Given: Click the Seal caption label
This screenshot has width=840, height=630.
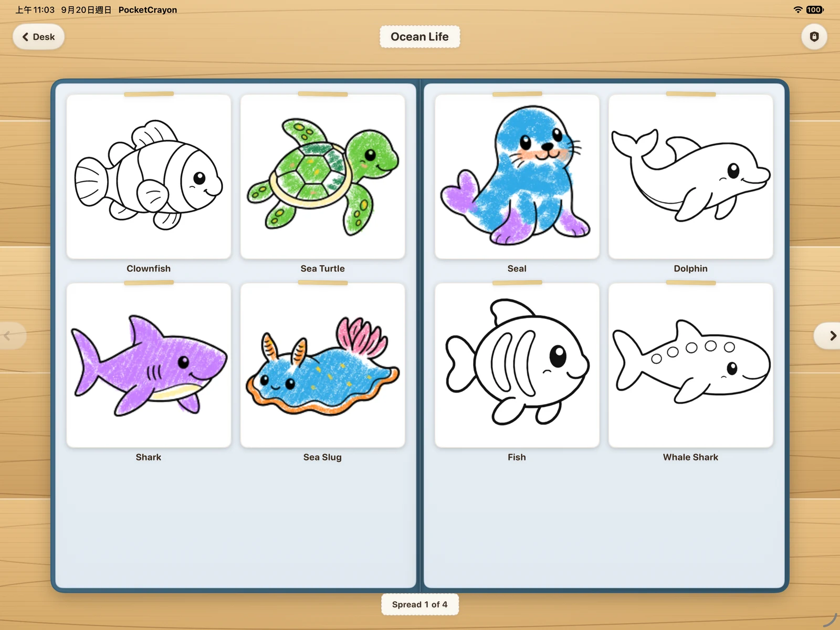Looking at the screenshot, I should [x=517, y=268].
